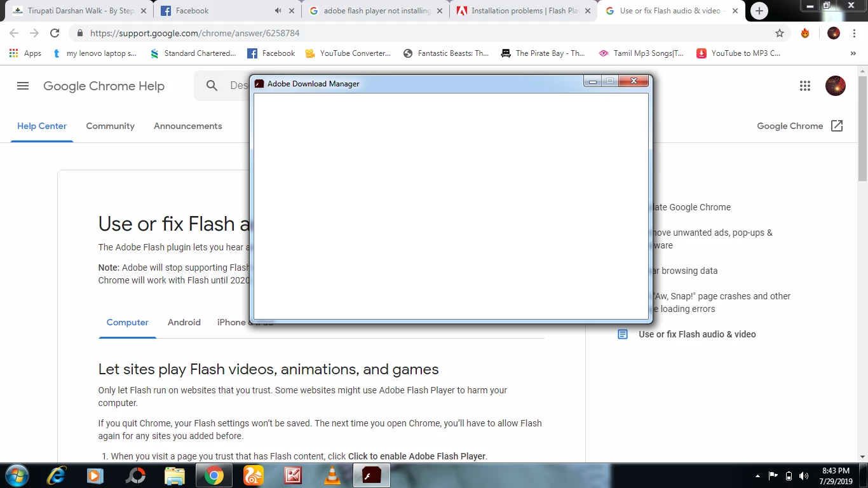868x488 pixels.
Task: Open the Google apps grid
Action: [805, 86]
